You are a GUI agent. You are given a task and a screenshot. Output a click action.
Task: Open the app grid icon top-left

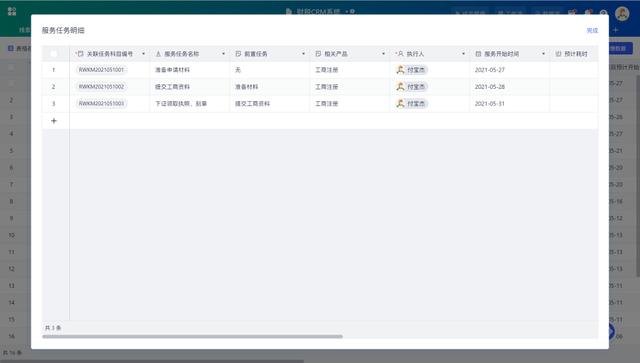click(12, 11)
